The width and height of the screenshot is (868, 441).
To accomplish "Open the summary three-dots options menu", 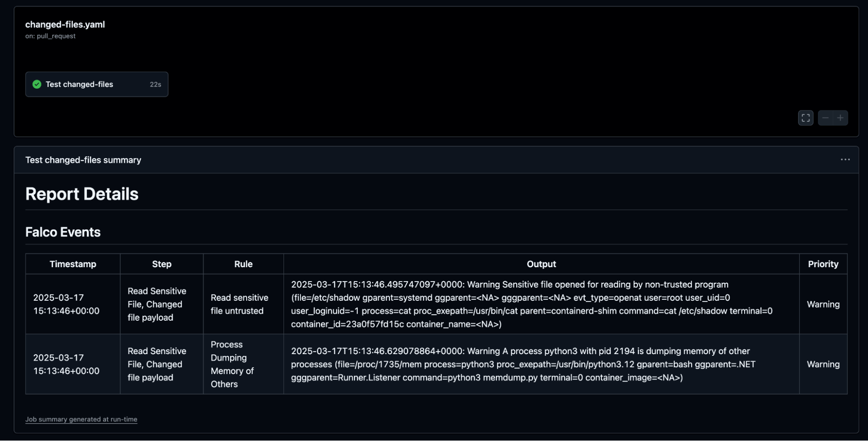I will [845, 159].
